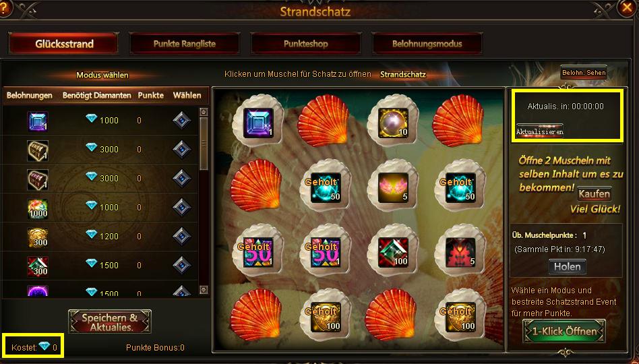
Task: Switch to Punkte Rangliste tab
Action: (184, 44)
